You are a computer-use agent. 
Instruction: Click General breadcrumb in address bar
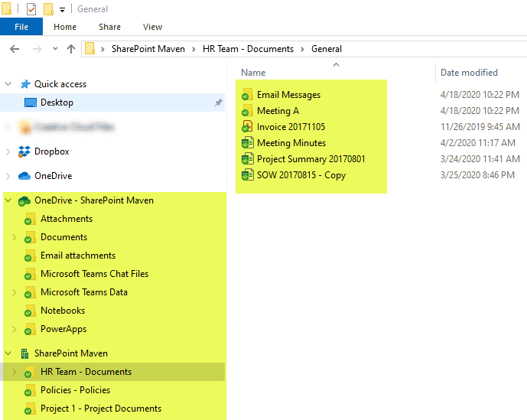[x=327, y=49]
